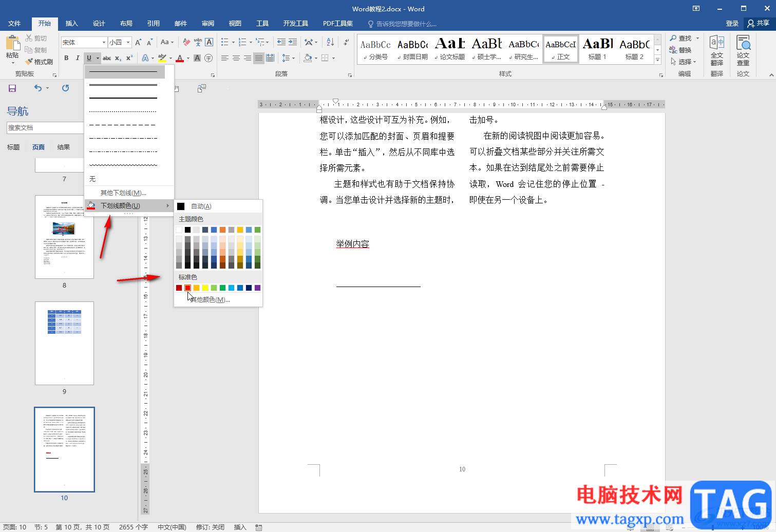Click the Find (查找) magnifier icon
The height and width of the screenshot is (532, 776).
[x=673, y=38]
